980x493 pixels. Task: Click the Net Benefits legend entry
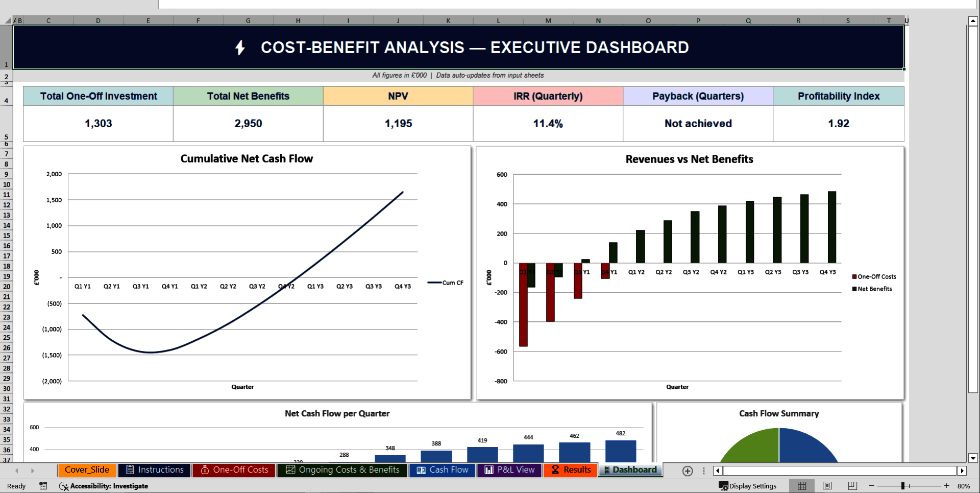pos(872,289)
